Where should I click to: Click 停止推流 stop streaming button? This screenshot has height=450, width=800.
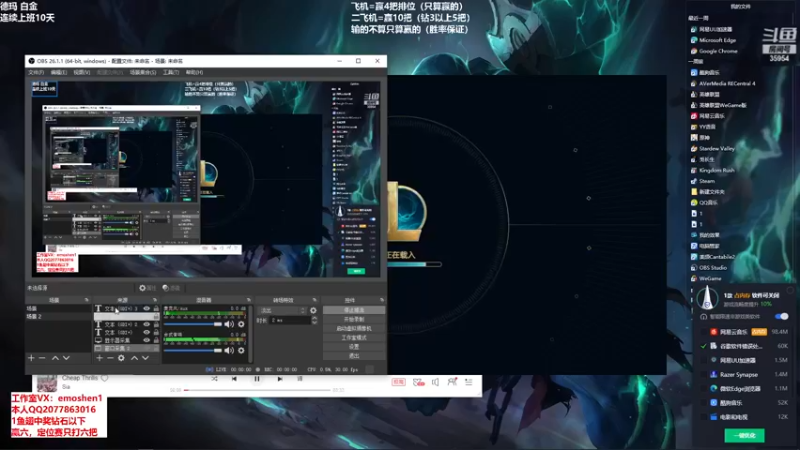(x=354, y=310)
